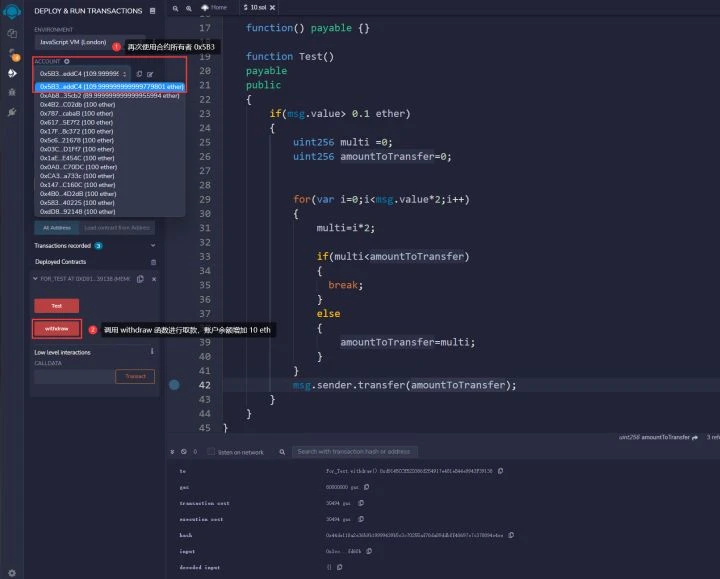Viewport: 720px width, 579px height.
Task: Clear the terminal console
Action: [x=184, y=452]
